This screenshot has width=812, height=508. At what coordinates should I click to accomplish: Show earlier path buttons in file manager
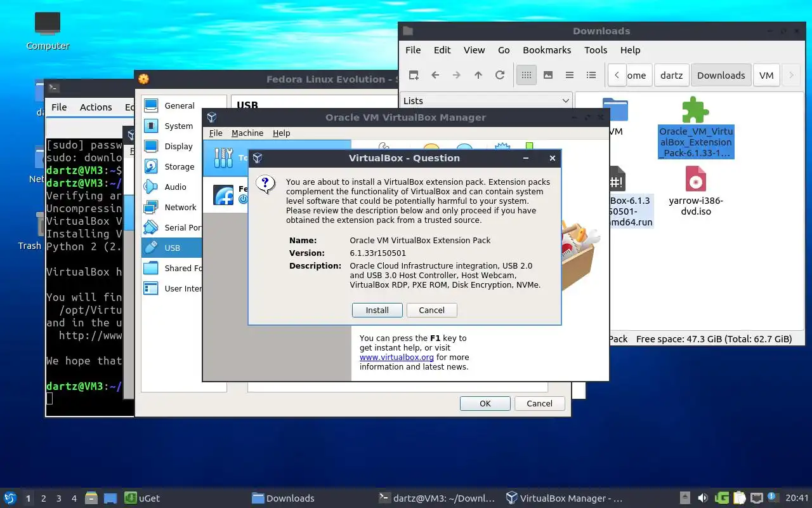617,75
